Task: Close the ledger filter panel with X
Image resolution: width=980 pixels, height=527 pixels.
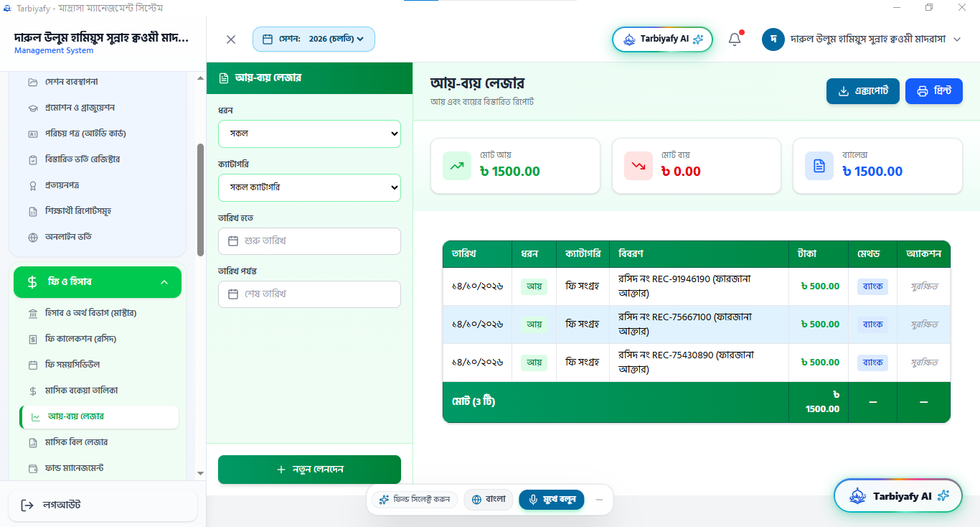Action: coord(231,39)
